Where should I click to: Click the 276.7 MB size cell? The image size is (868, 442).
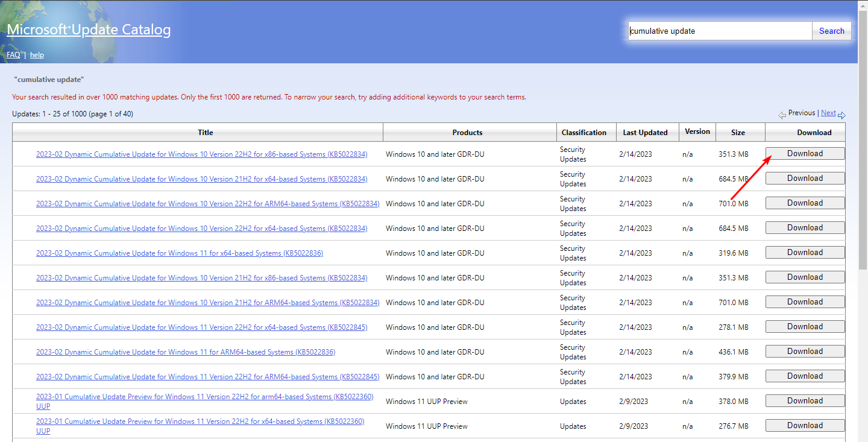click(x=734, y=426)
